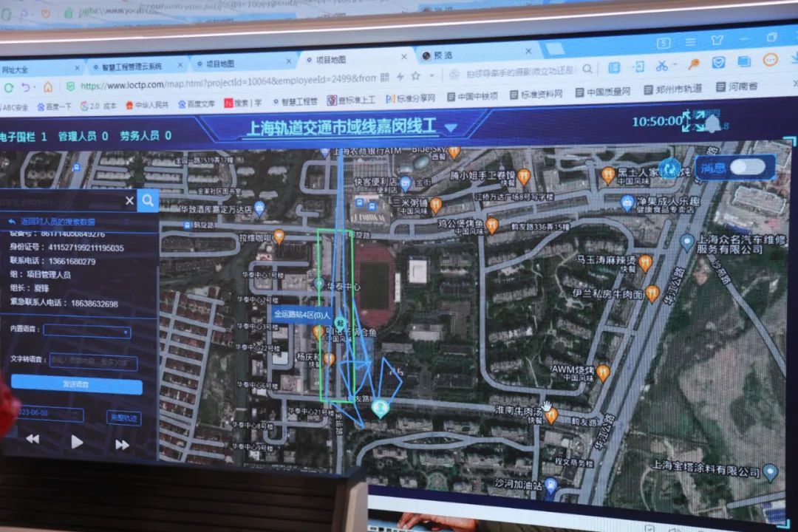Click the 上海众名汽车维修 map pin
798x532 pixels.
click(687, 242)
